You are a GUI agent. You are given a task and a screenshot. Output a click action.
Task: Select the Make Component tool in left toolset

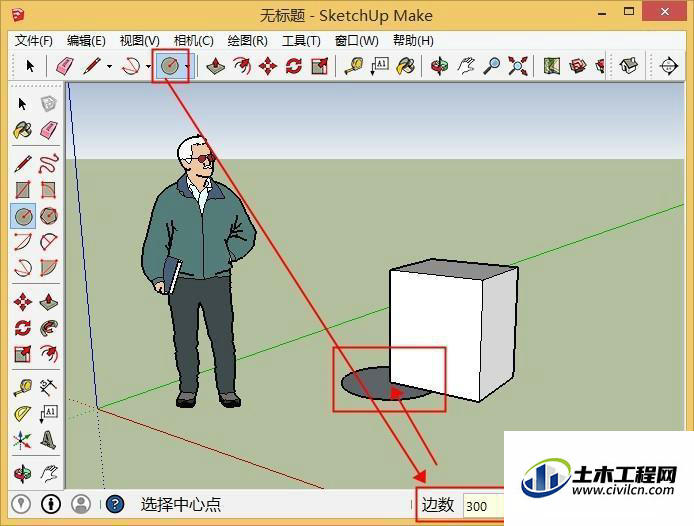click(49, 104)
